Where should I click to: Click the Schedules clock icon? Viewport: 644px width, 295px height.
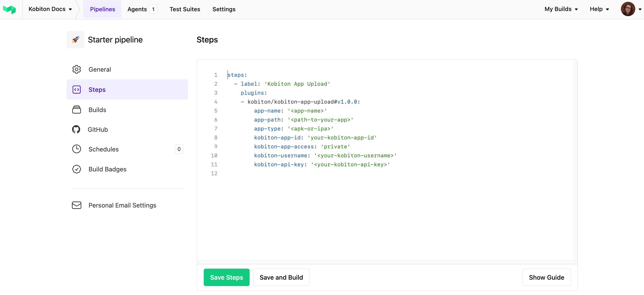click(77, 149)
